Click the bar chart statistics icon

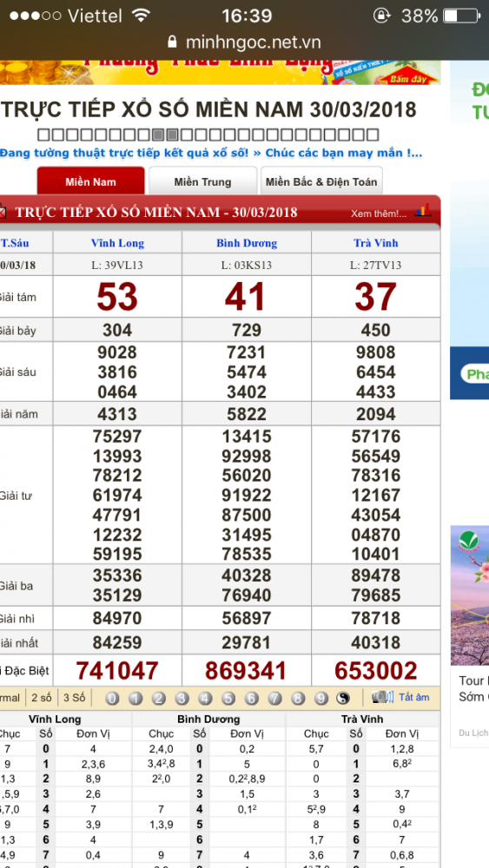(423, 211)
